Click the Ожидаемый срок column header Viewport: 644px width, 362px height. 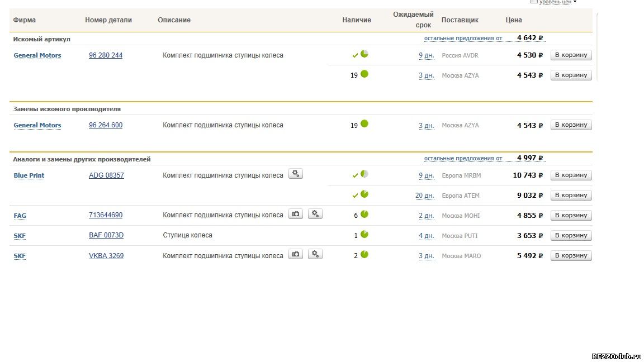point(413,20)
